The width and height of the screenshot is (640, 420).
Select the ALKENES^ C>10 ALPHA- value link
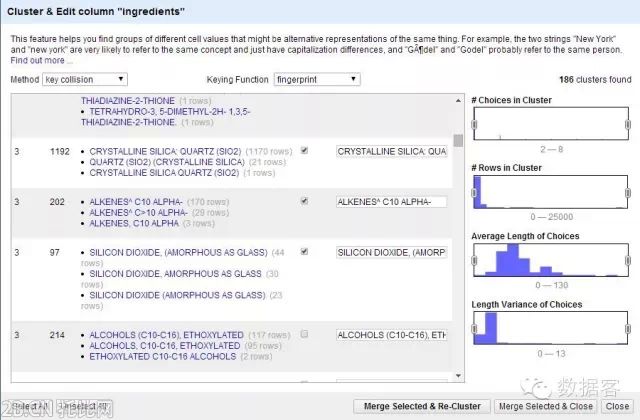point(138,212)
